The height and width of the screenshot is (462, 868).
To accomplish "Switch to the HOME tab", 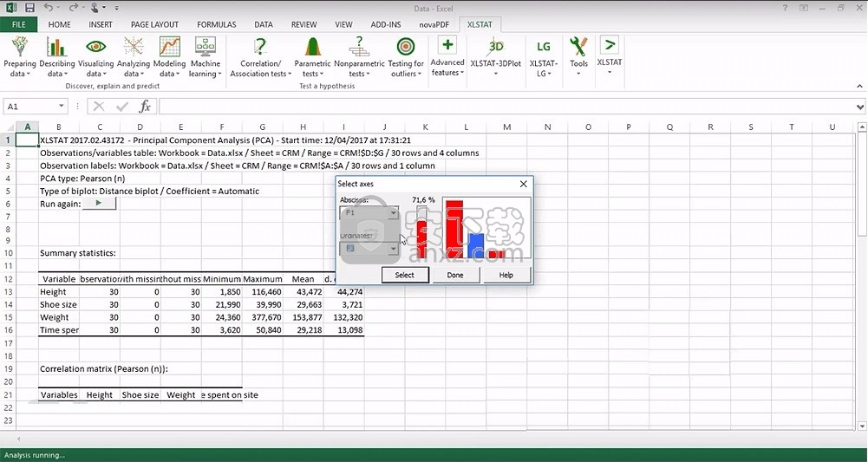I will point(59,24).
